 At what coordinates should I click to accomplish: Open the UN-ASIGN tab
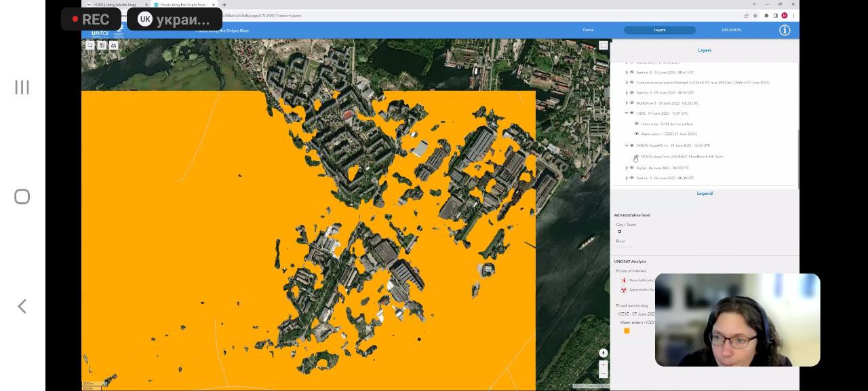click(731, 30)
